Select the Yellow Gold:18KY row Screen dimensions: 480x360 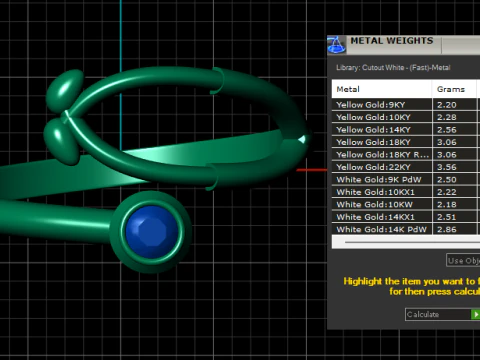(x=406, y=142)
